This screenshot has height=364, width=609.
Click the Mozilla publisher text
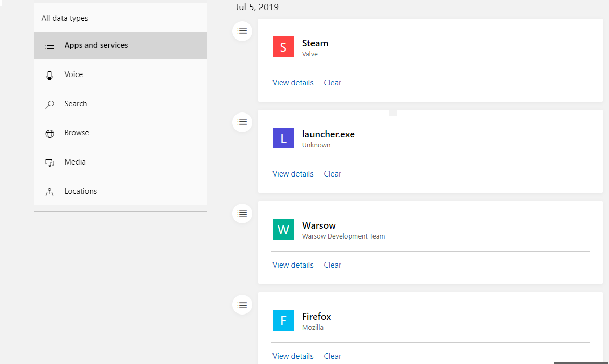click(313, 328)
